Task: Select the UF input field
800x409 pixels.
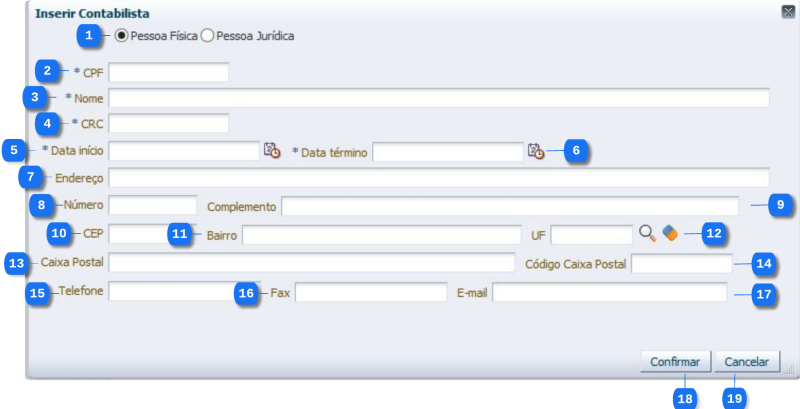Action: (592, 235)
